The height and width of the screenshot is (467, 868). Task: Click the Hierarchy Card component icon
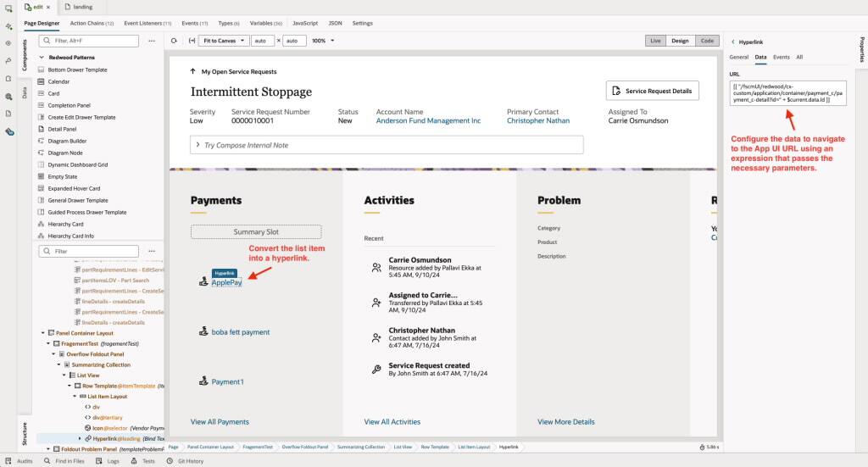[x=41, y=224]
